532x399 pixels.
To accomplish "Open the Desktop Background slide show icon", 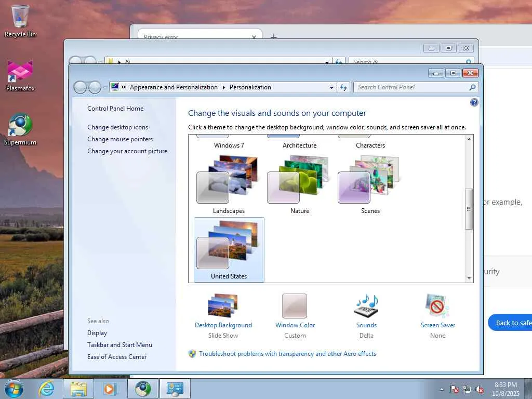I will click(223, 305).
